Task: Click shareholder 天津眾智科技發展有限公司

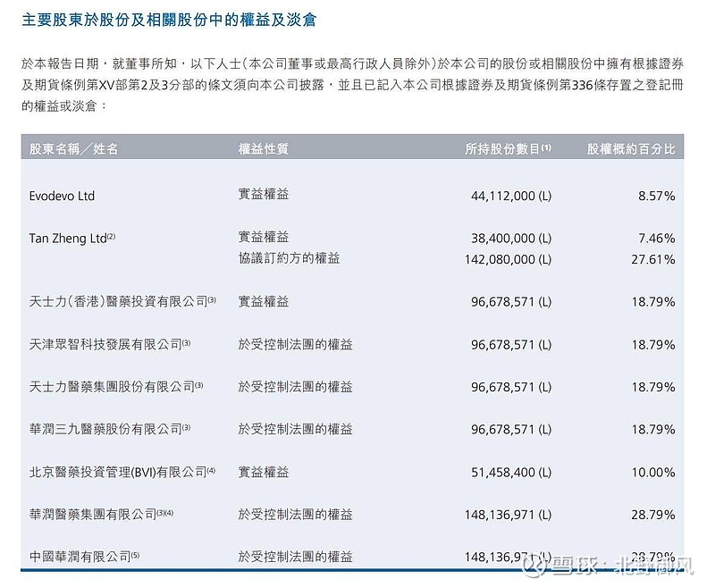Action: coord(110,344)
